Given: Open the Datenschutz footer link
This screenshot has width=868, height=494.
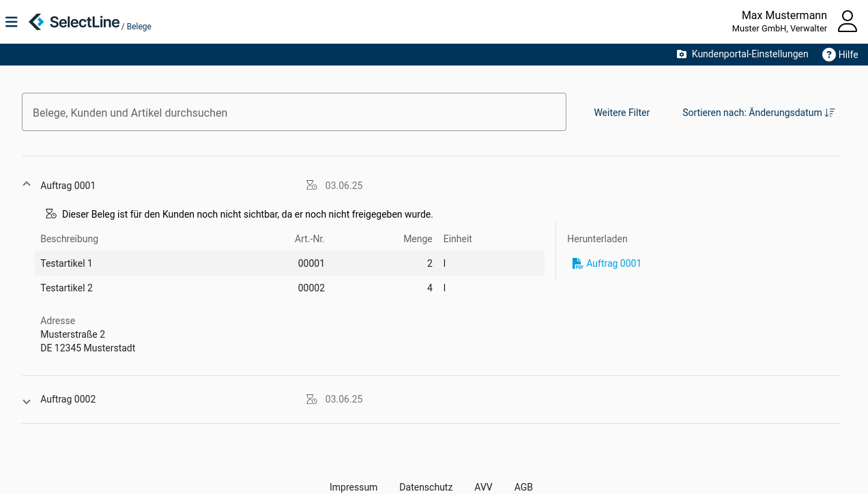Looking at the screenshot, I should [426, 487].
